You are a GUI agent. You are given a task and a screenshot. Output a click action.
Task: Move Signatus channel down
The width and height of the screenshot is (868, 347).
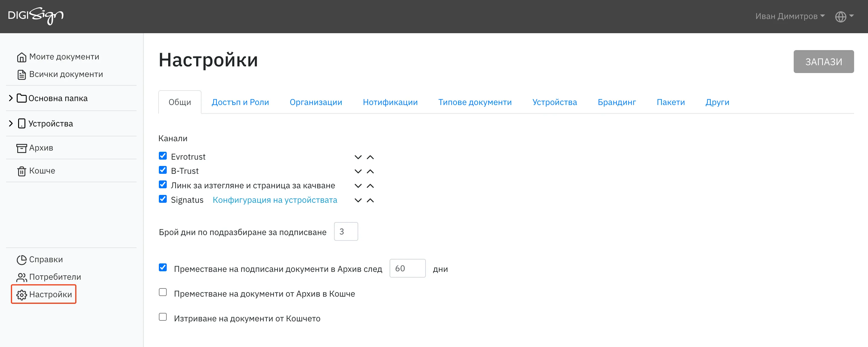coord(358,200)
